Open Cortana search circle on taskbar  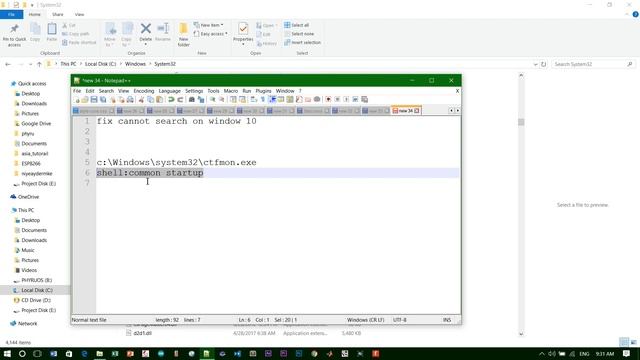(x=22, y=353)
